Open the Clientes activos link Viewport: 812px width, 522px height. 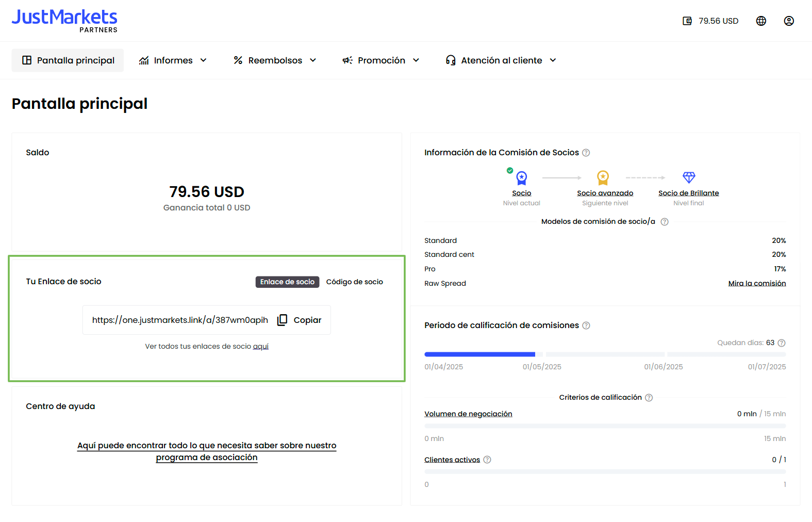(x=452, y=460)
